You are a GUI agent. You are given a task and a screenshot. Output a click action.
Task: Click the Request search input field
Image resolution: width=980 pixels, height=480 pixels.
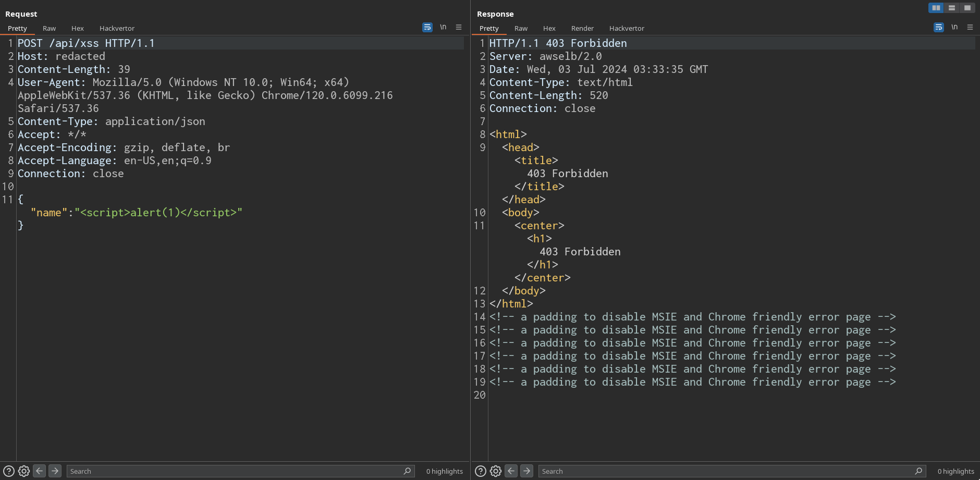click(235, 471)
